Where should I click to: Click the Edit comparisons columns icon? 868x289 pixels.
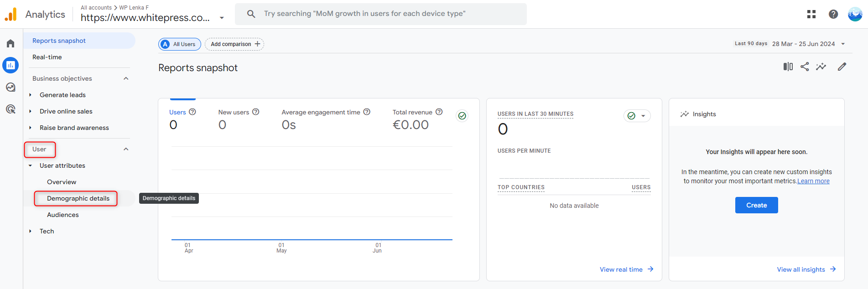(788, 67)
